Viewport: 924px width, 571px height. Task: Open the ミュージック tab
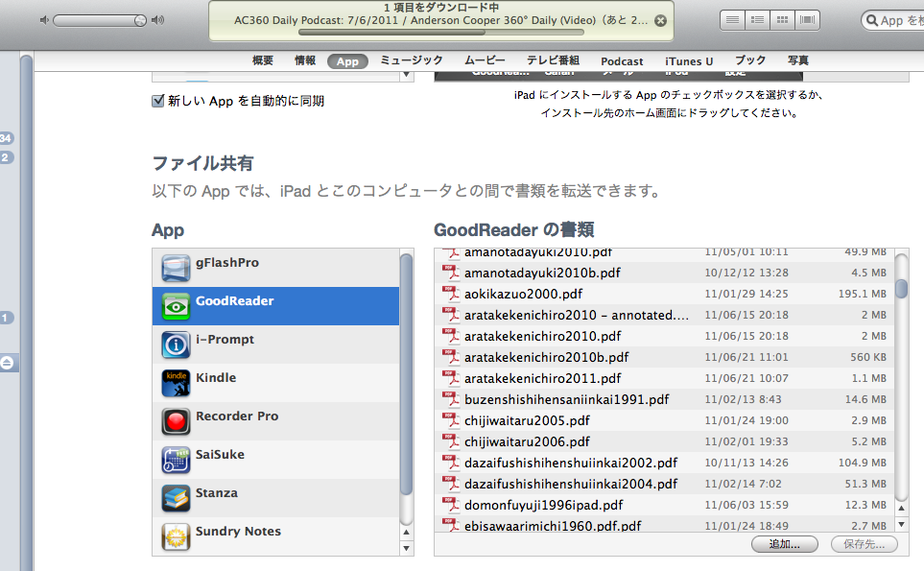tap(412, 60)
